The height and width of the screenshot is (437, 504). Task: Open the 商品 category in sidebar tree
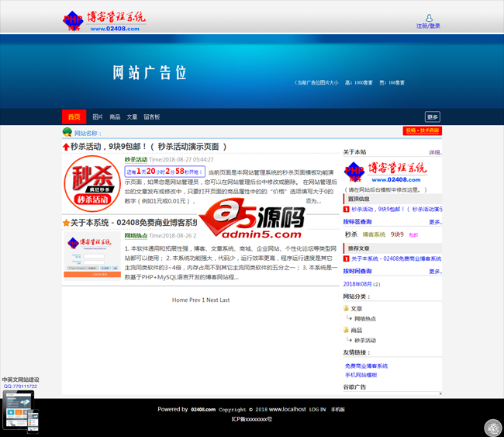click(x=357, y=330)
